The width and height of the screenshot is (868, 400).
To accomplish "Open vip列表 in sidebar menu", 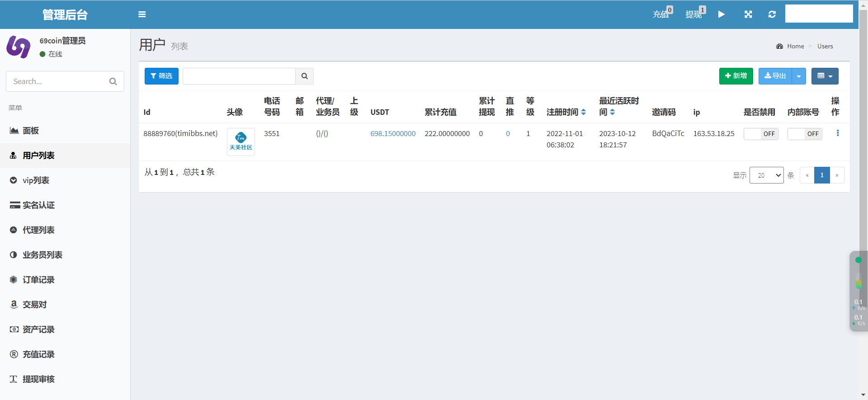I will click(36, 180).
